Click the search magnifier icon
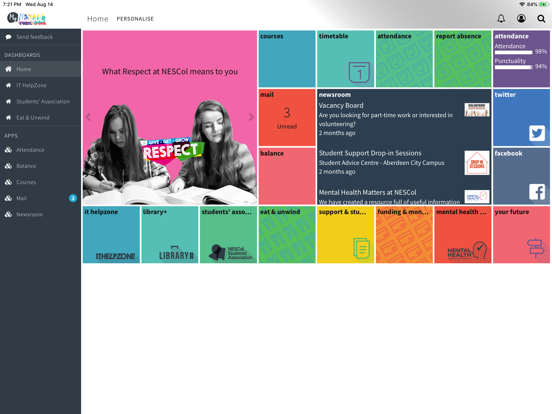552x414 pixels. coord(541,19)
